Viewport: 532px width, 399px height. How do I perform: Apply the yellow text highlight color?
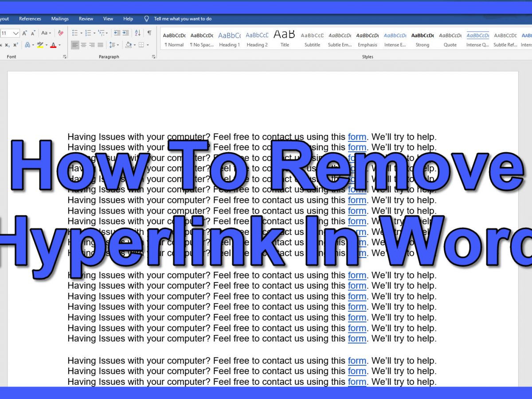(40, 45)
